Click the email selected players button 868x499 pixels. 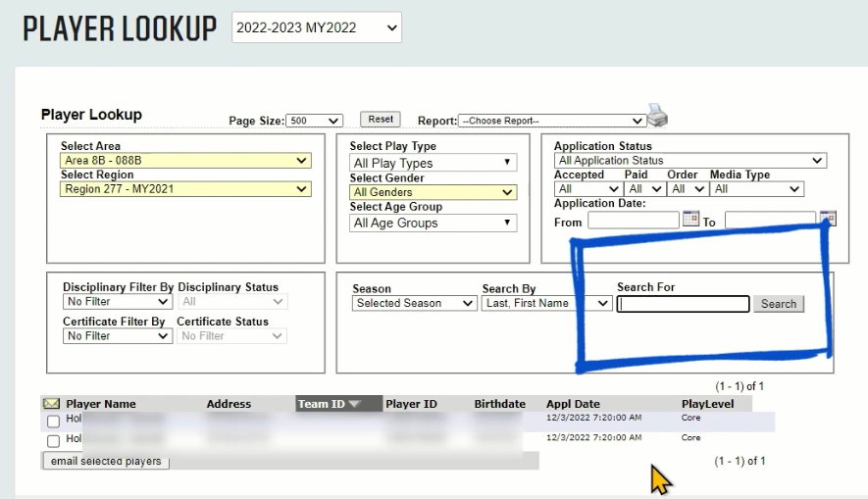coord(106,461)
